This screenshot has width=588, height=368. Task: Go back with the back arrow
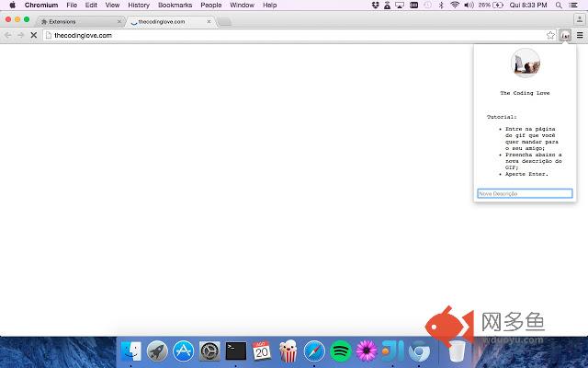point(8,35)
